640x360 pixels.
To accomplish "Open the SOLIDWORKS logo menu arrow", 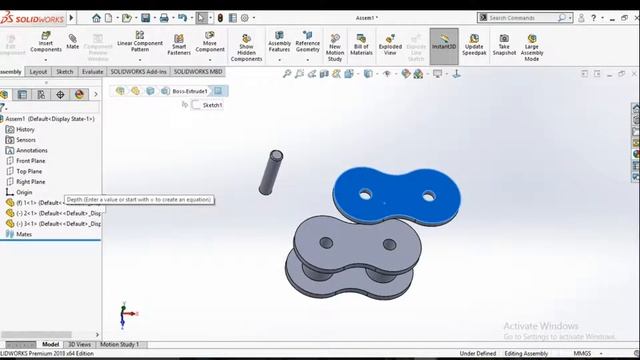I will coord(71,18).
